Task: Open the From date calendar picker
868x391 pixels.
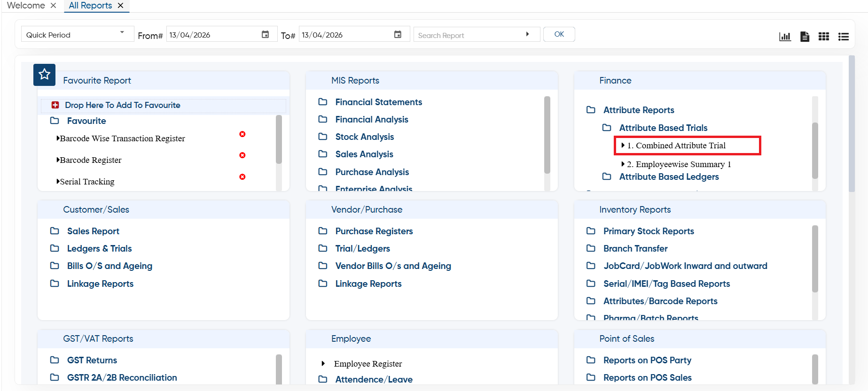Action: click(x=265, y=34)
